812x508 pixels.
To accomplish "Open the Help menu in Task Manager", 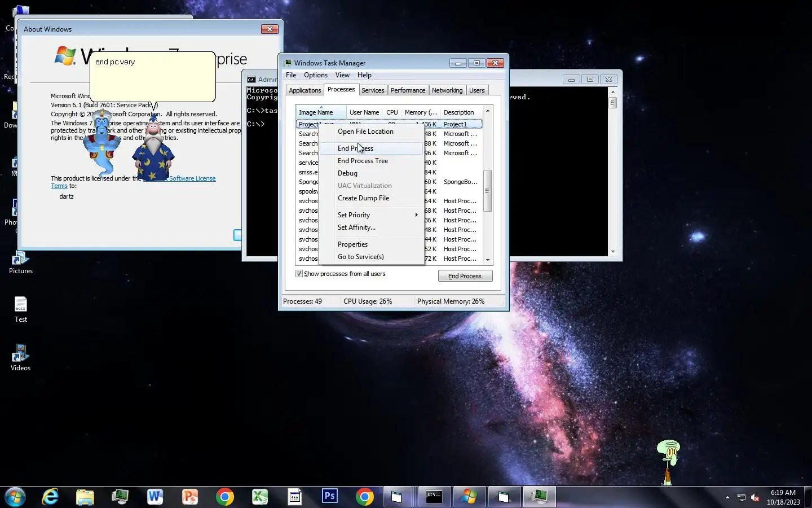I will (364, 75).
